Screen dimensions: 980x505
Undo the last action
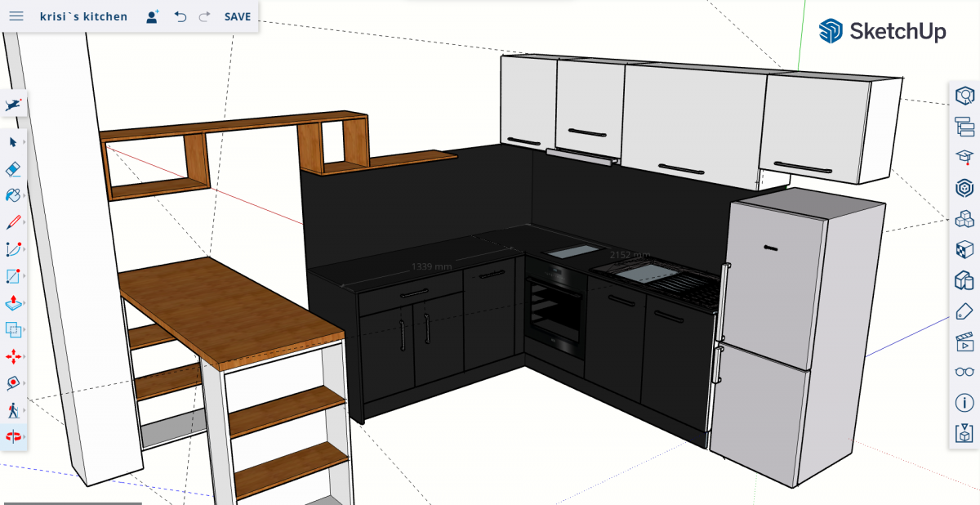[x=180, y=16]
